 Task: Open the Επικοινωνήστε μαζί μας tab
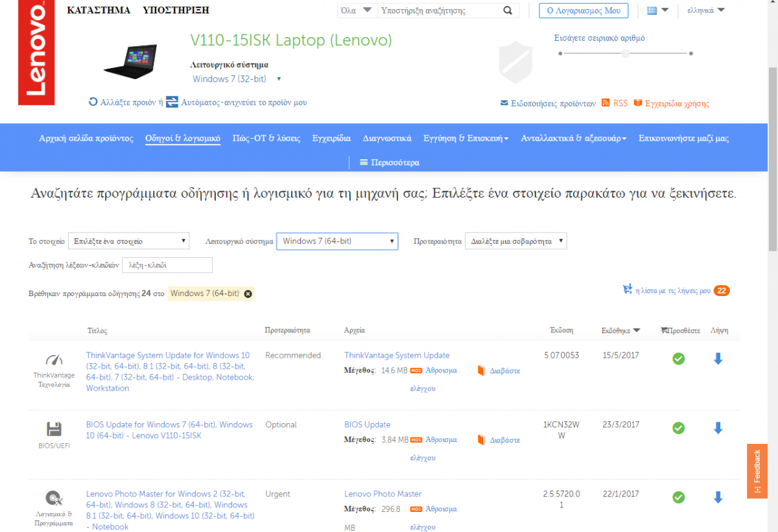pos(683,139)
